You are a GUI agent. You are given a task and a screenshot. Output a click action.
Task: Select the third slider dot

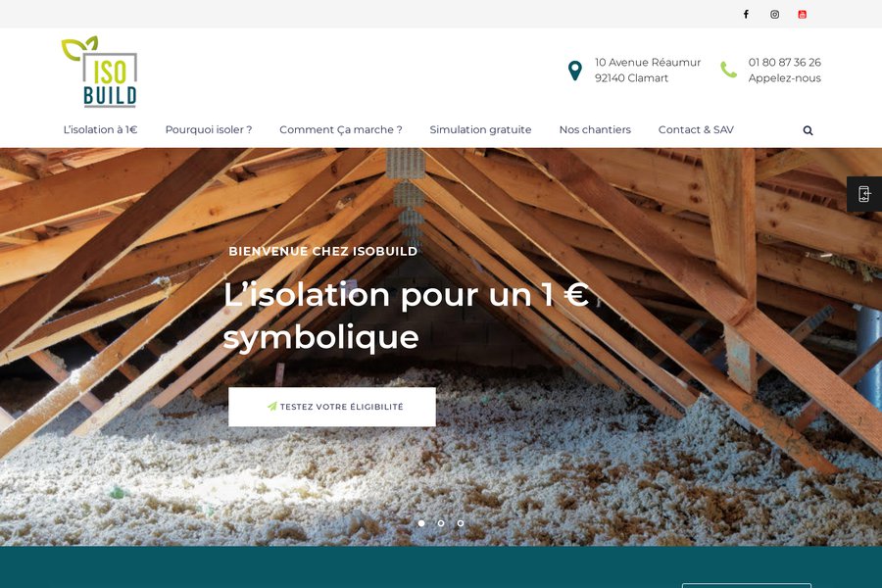pos(461,523)
